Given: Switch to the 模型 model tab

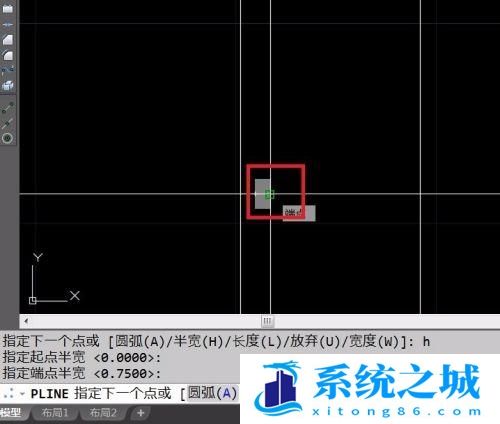Looking at the screenshot, I should click(11, 413).
